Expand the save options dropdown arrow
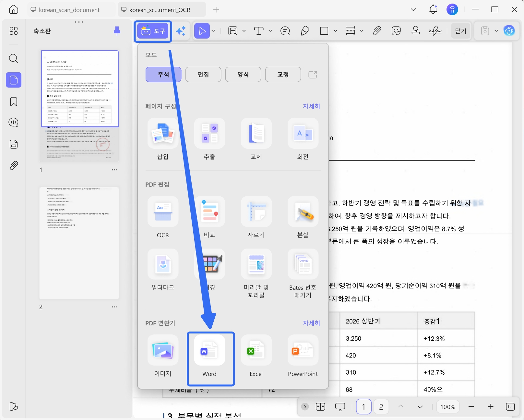Viewport: 524px width, 420px height. (496, 31)
